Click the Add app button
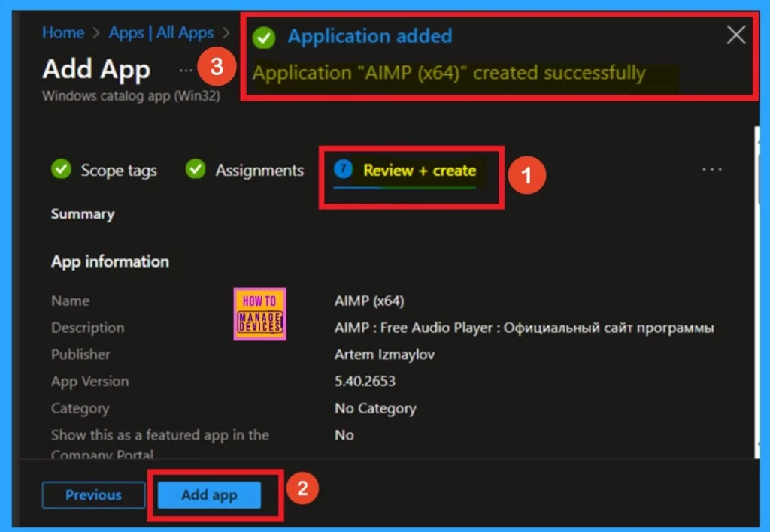The image size is (770, 532). tap(209, 494)
